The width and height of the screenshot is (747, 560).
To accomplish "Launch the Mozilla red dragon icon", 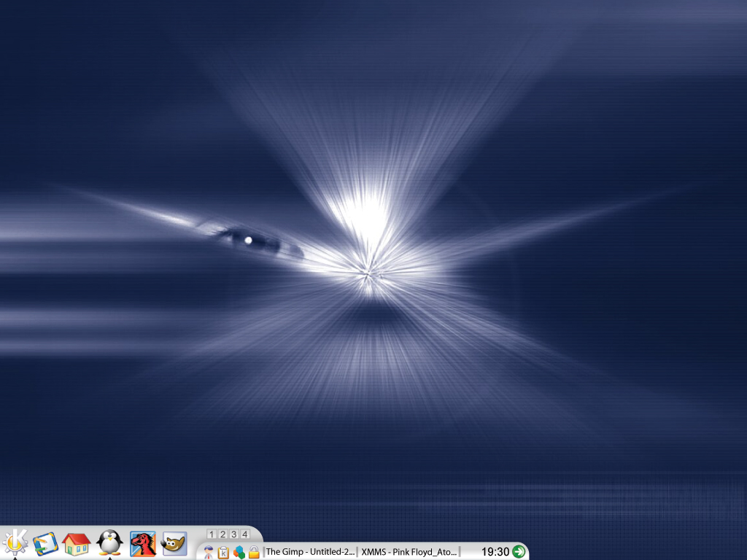I will pyautogui.click(x=143, y=544).
